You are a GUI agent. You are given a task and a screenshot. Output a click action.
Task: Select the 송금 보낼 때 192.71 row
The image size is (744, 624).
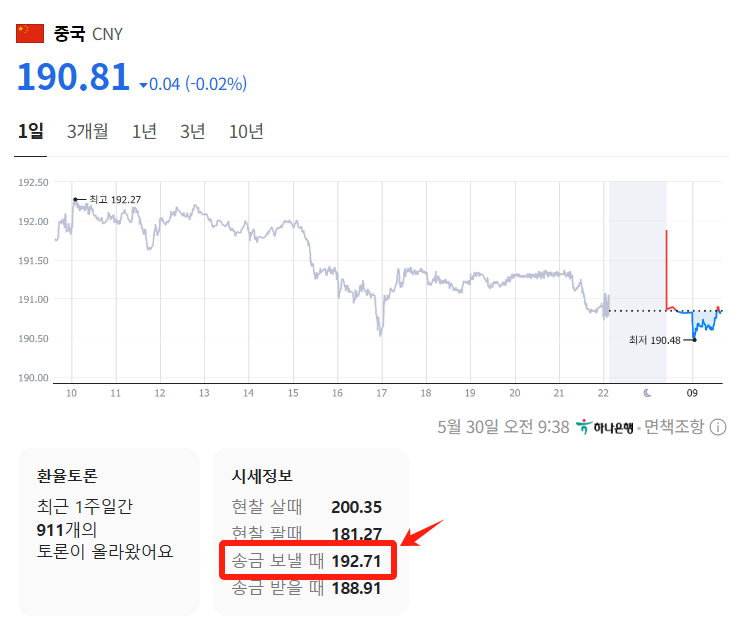(306, 561)
